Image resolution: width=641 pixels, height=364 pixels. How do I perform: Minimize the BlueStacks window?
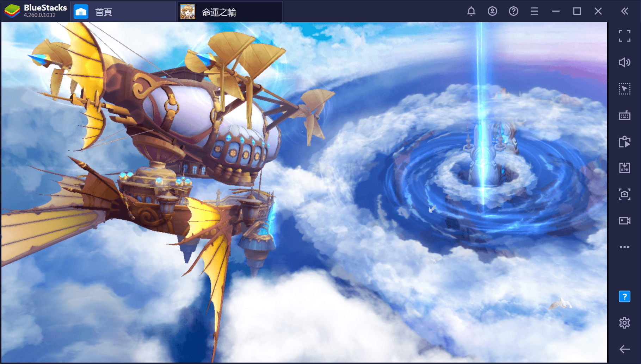tap(556, 11)
